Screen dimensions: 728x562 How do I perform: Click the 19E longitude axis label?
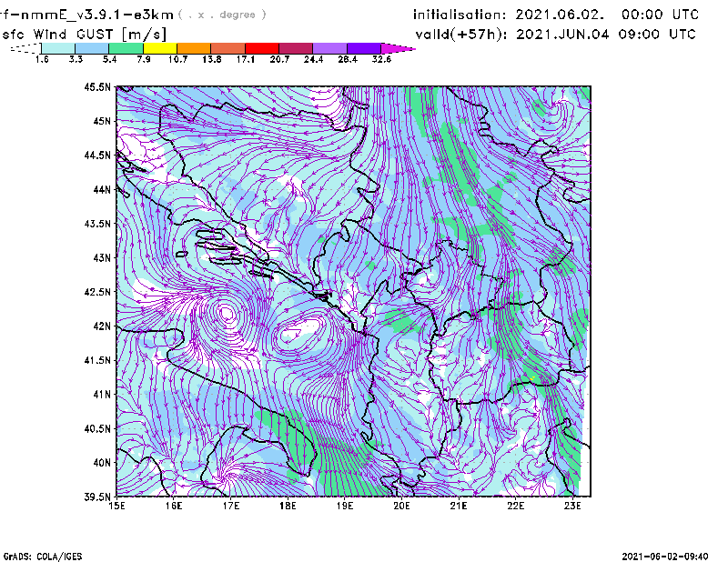345,506
